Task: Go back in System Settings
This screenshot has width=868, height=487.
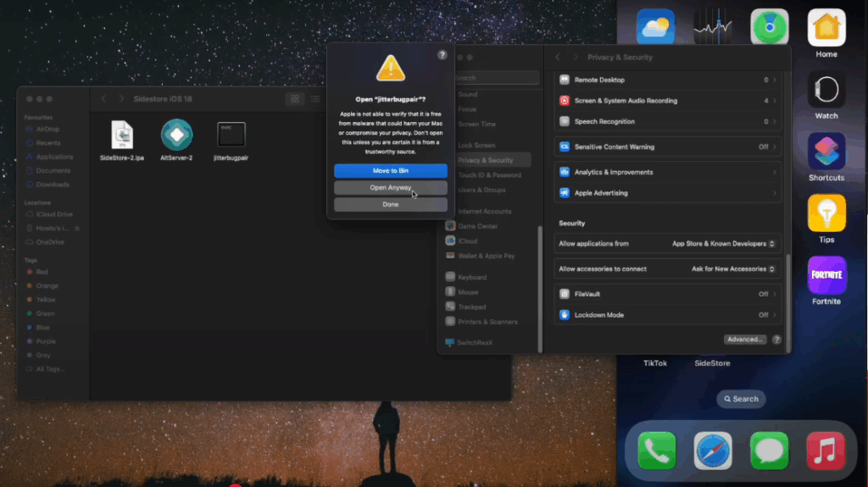Action: (x=558, y=57)
